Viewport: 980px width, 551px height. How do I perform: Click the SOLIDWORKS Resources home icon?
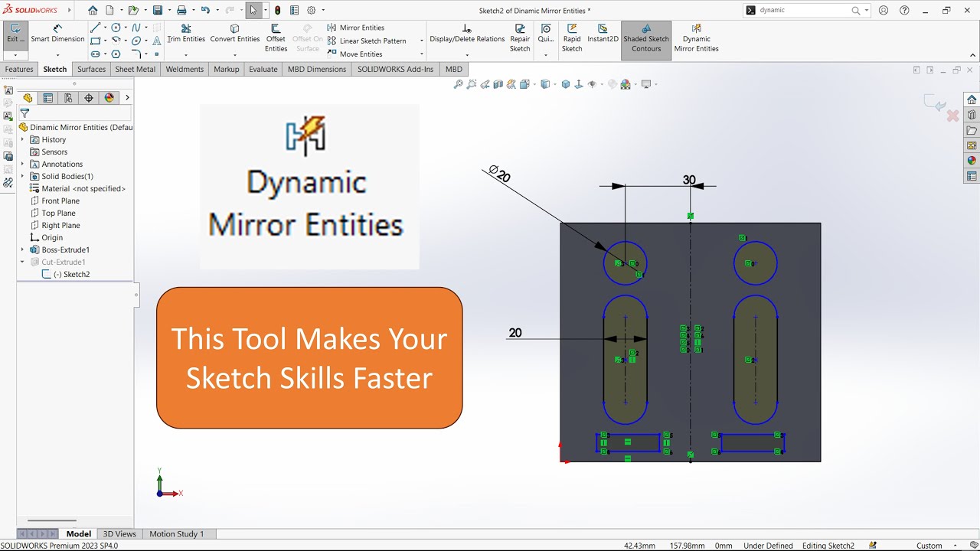point(972,99)
